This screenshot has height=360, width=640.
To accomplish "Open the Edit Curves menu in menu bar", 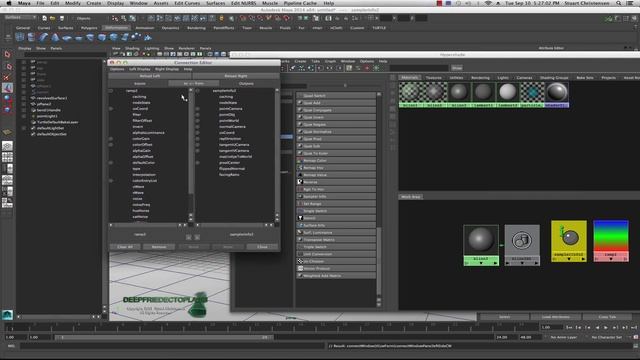I will click(187, 3).
